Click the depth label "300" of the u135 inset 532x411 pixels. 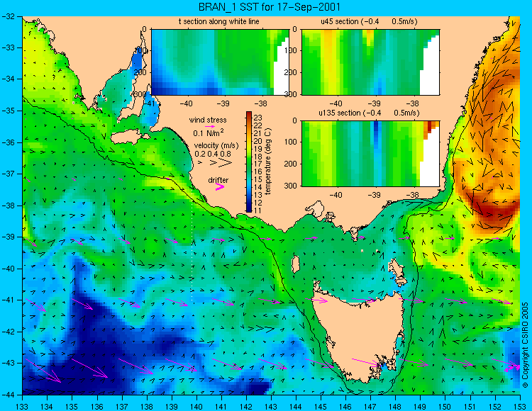point(292,186)
